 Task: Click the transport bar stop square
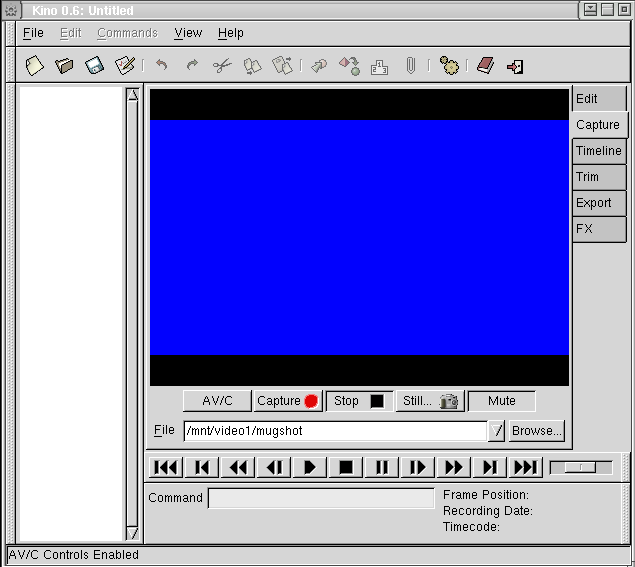(x=345, y=467)
